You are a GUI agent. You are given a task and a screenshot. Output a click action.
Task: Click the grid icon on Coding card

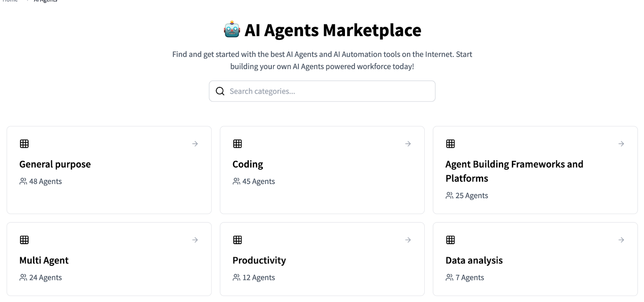(237, 144)
